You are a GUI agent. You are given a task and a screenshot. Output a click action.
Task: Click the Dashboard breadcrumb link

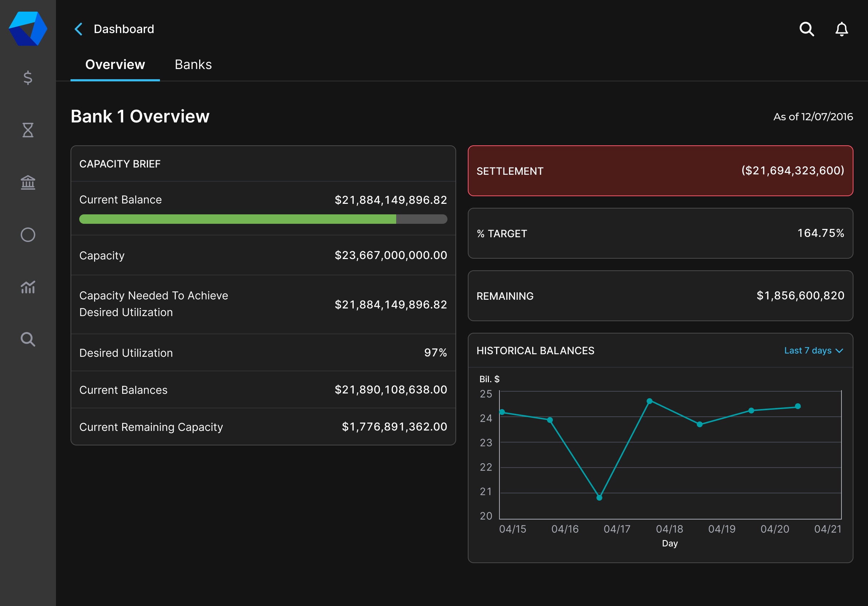pos(124,29)
